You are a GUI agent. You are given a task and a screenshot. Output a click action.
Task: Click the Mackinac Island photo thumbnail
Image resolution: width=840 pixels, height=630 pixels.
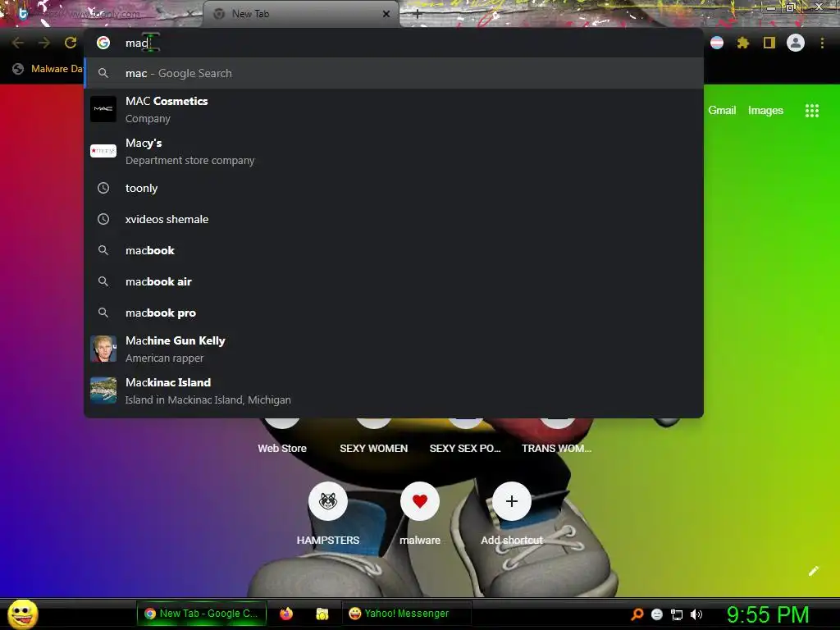tap(103, 390)
